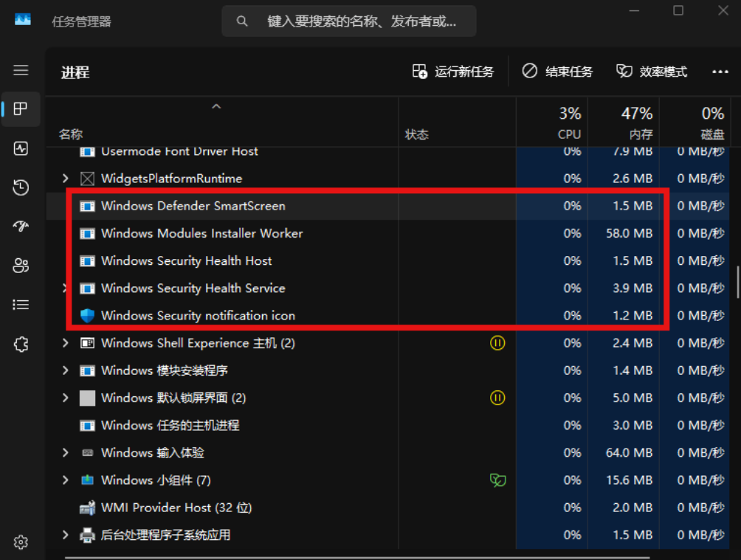Click the printer spooler subsystem icon
The height and width of the screenshot is (560, 741).
(87, 535)
